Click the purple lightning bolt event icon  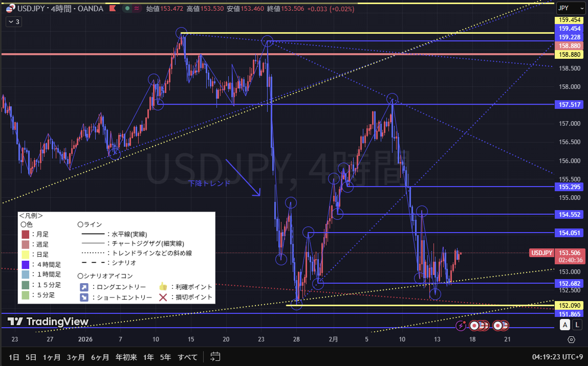[461, 325]
